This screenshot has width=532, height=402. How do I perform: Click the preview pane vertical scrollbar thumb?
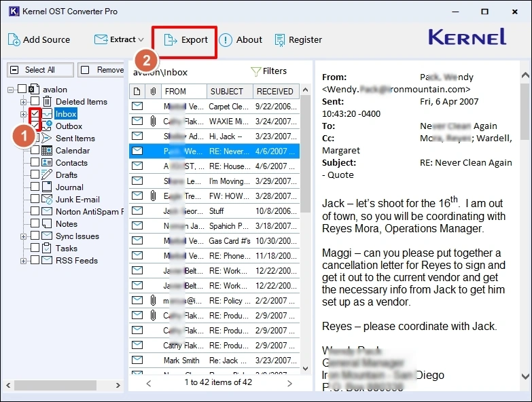[x=525, y=111]
